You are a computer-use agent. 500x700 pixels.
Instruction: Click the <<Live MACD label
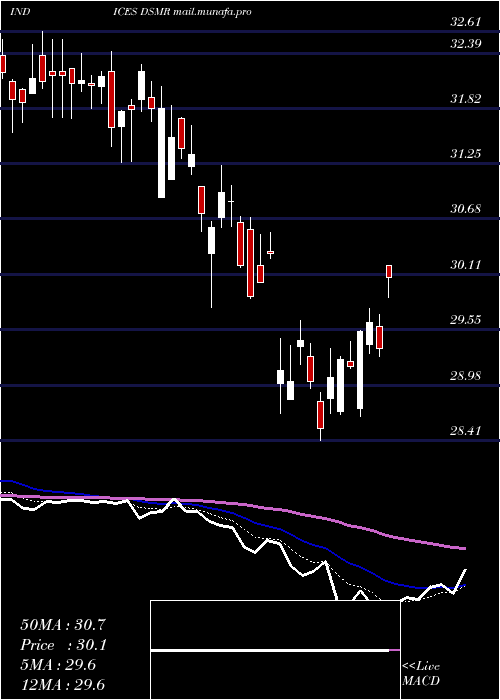tap(421, 674)
